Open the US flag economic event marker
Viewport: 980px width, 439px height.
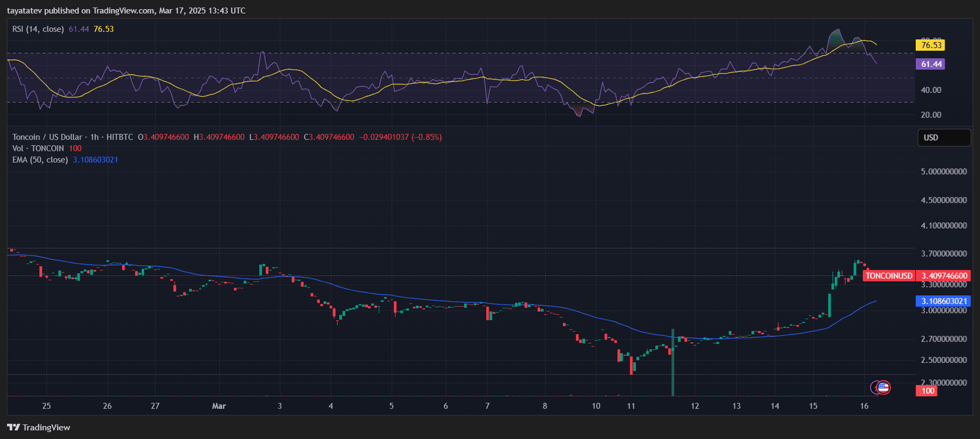pos(883,387)
